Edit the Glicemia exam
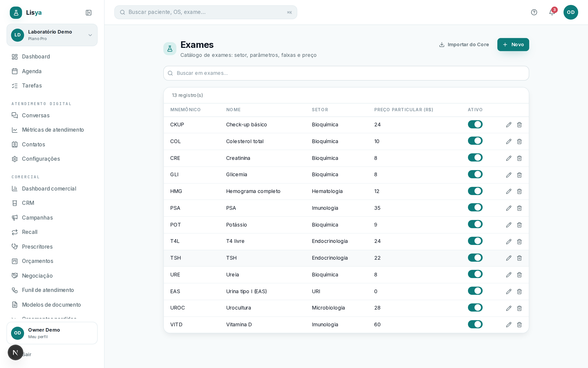 [509, 175]
